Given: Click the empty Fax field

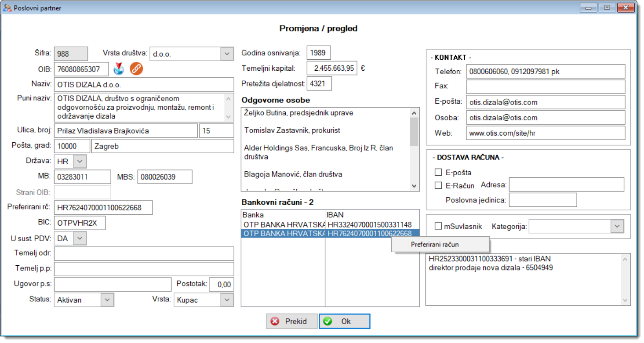Looking at the screenshot, I should pyautogui.click(x=546, y=87).
